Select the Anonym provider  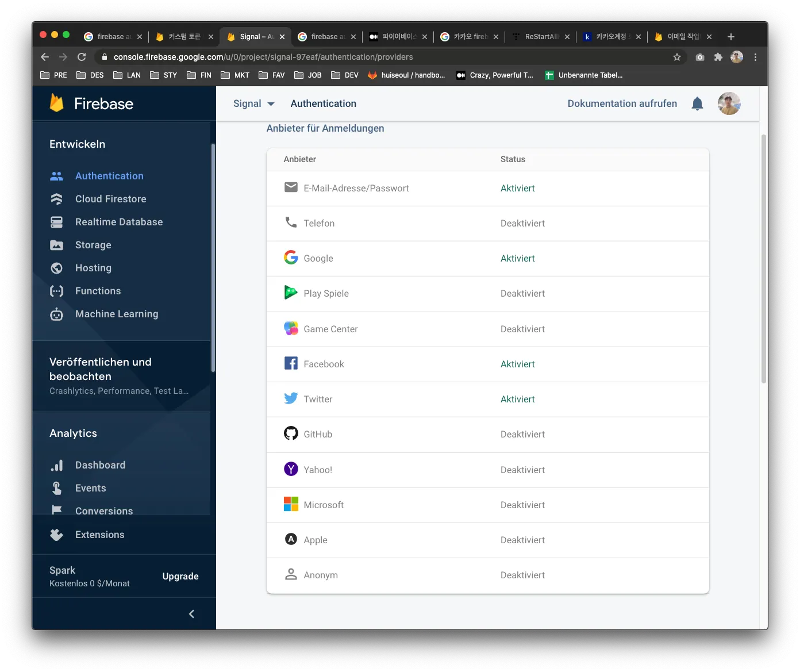pyautogui.click(x=487, y=575)
